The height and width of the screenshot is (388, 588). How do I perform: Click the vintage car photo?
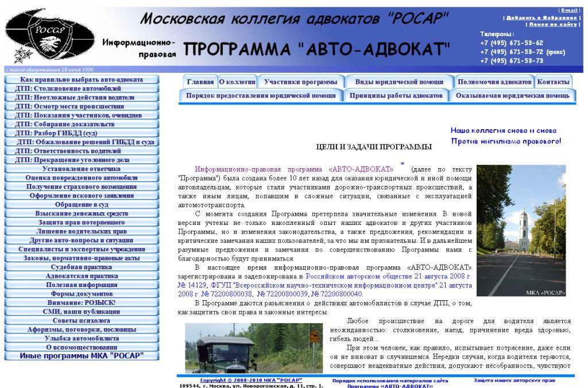pos(254,348)
